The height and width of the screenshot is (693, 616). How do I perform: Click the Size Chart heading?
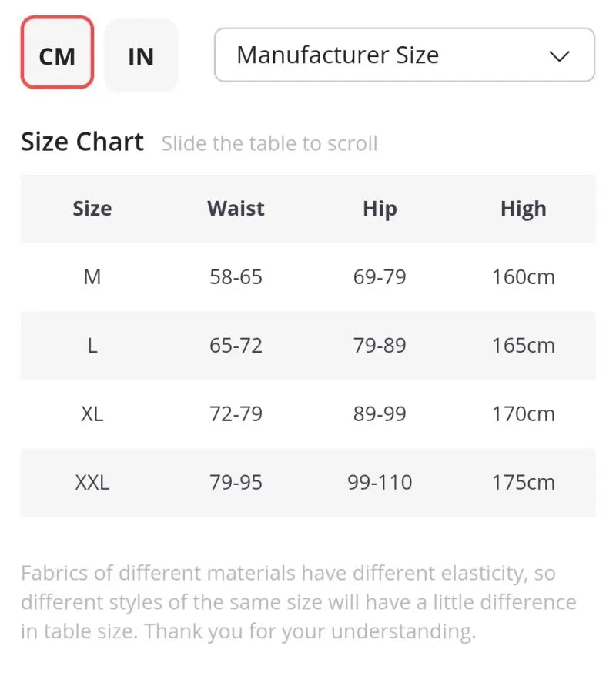82,142
